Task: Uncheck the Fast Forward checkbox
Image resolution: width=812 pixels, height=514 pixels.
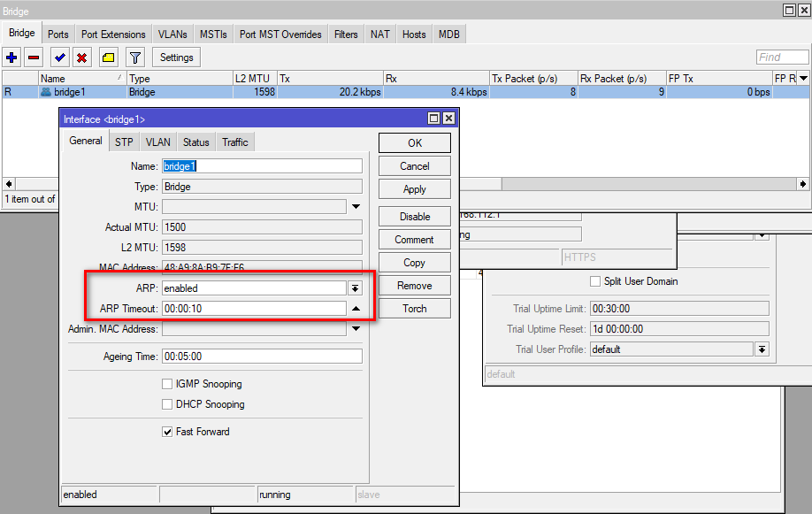Action: (x=167, y=432)
